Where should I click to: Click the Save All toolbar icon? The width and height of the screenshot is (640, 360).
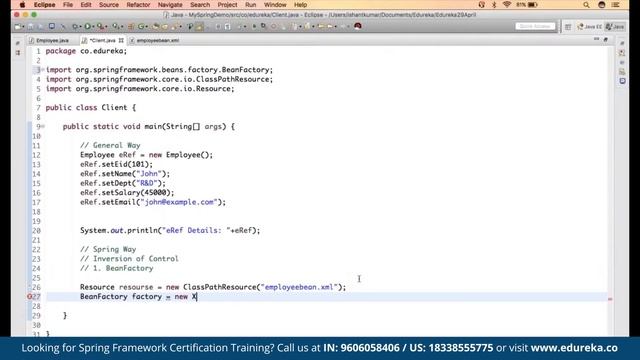[40, 27]
